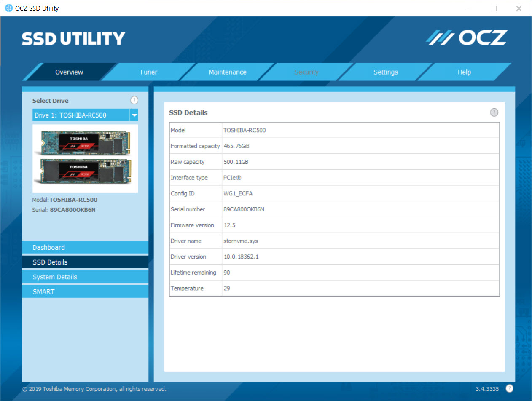Screen dimensions: 532x401
Task: Switch to the Overview tab
Action: pos(69,72)
